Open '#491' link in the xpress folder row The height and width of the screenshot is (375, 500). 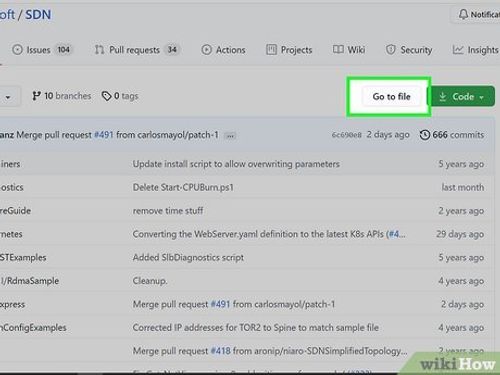point(220,304)
